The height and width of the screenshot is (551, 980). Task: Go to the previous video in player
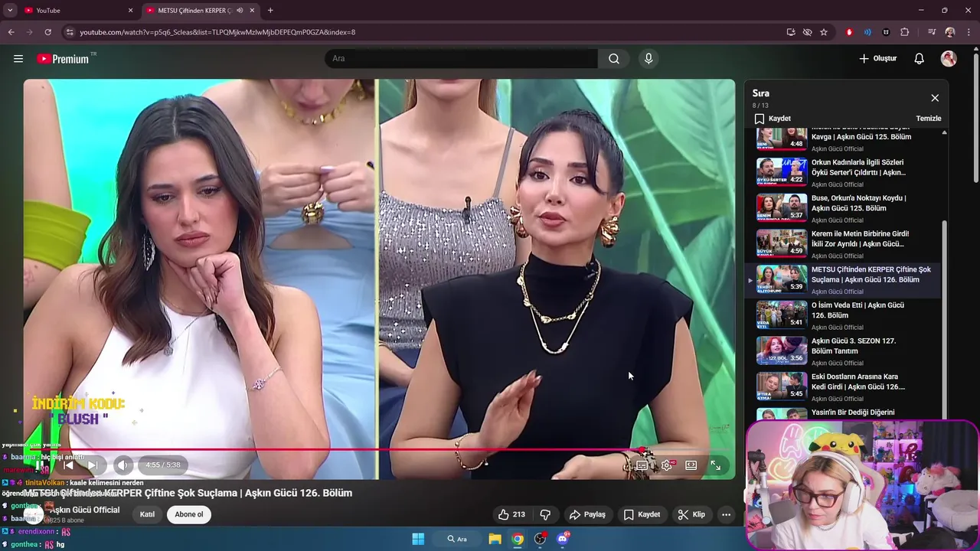point(68,465)
